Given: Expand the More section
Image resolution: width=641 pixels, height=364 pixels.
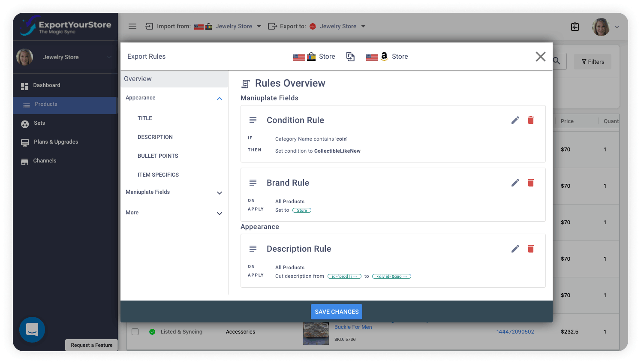Looking at the screenshot, I should tap(220, 214).
